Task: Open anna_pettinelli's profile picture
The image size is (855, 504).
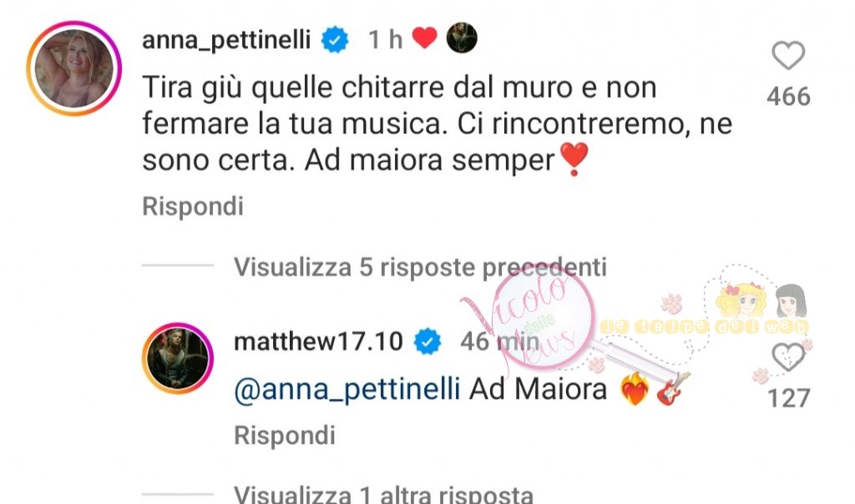Action: [x=74, y=68]
